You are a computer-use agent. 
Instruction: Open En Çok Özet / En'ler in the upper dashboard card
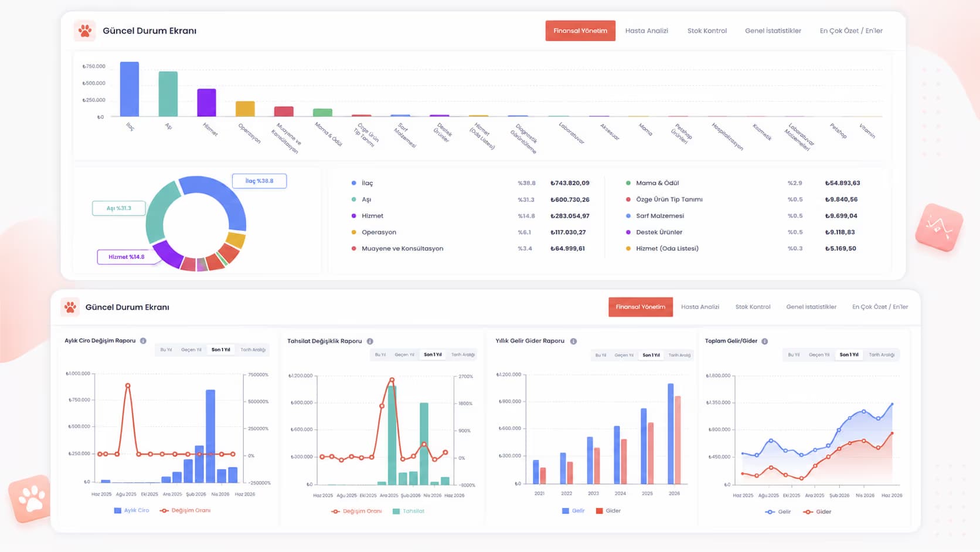(851, 31)
